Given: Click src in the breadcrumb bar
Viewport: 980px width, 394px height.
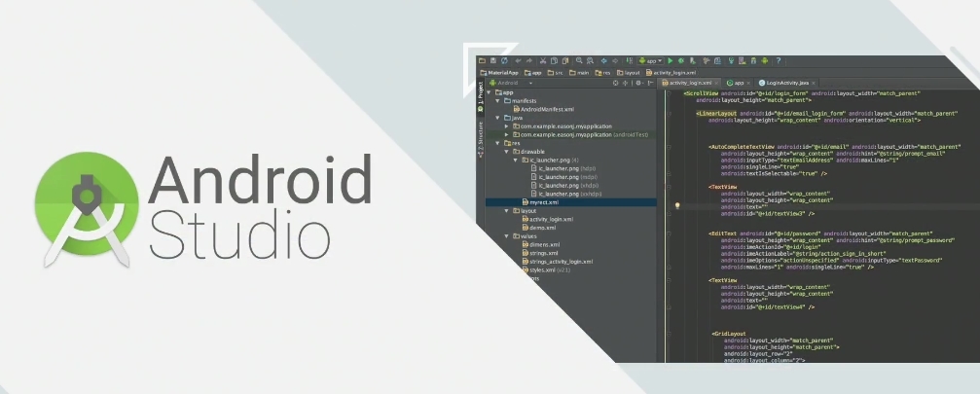Looking at the screenshot, I should (556, 72).
